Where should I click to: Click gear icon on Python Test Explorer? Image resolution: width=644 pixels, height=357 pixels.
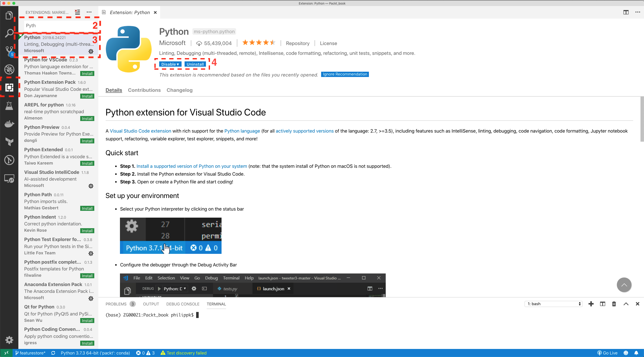pos(91,253)
